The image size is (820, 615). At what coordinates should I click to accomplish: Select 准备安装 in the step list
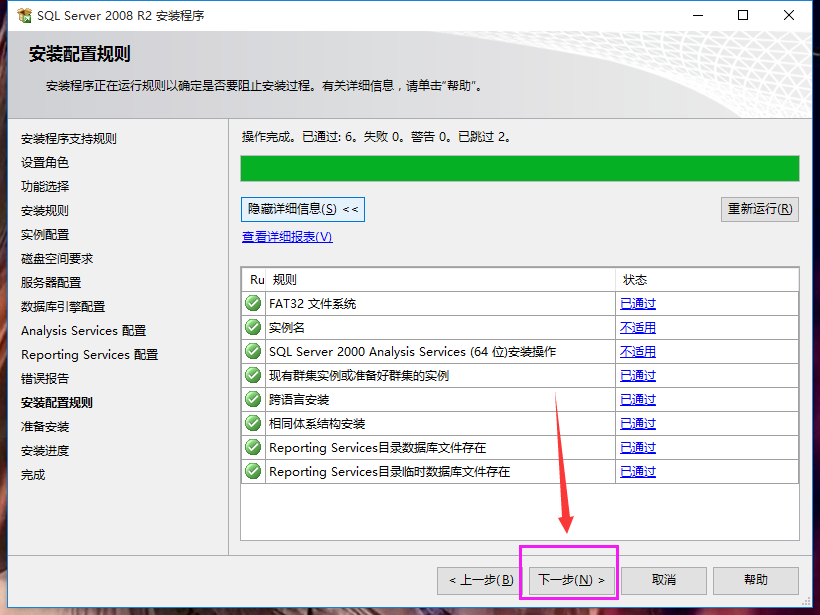pyautogui.click(x=45, y=427)
